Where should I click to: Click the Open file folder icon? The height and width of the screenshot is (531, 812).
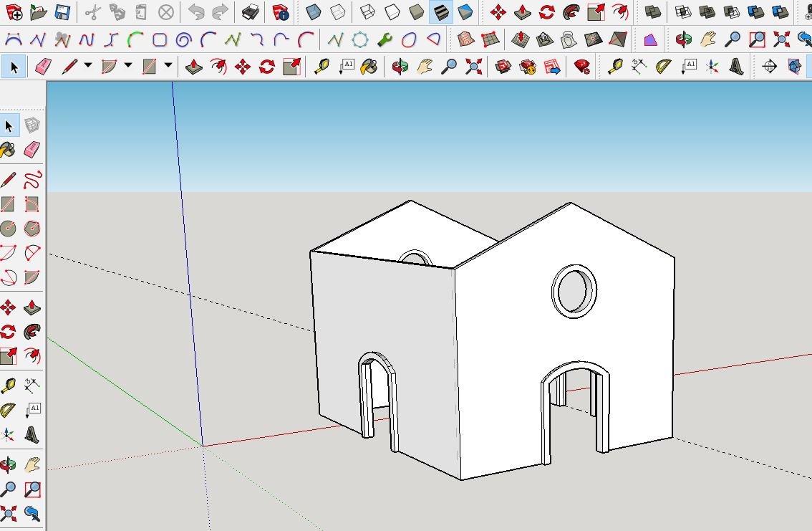(x=38, y=12)
